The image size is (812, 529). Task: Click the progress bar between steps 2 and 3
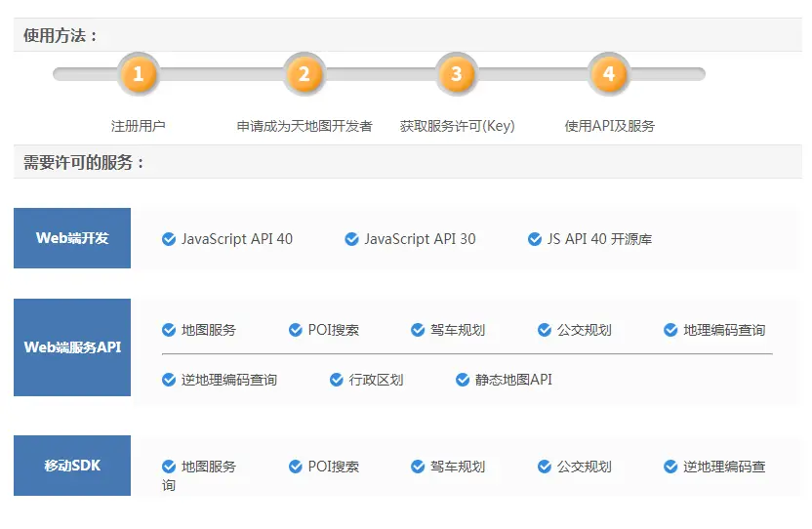pyautogui.click(x=380, y=74)
